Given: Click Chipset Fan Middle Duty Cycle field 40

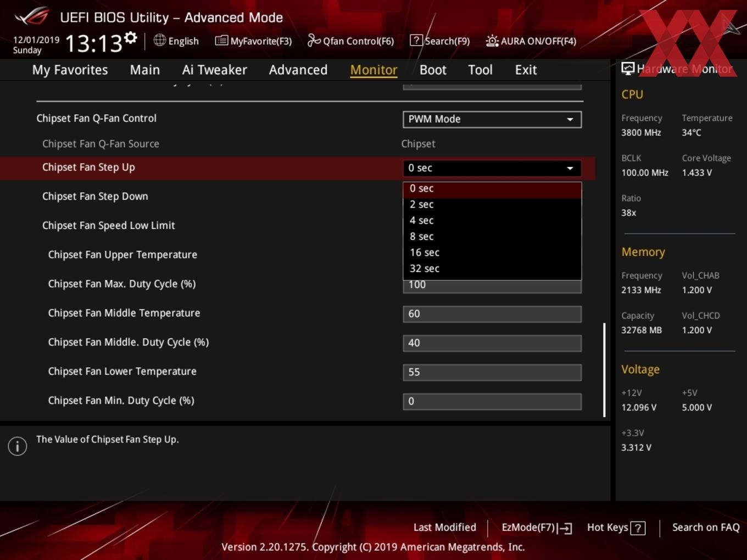Looking at the screenshot, I should (492, 343).
